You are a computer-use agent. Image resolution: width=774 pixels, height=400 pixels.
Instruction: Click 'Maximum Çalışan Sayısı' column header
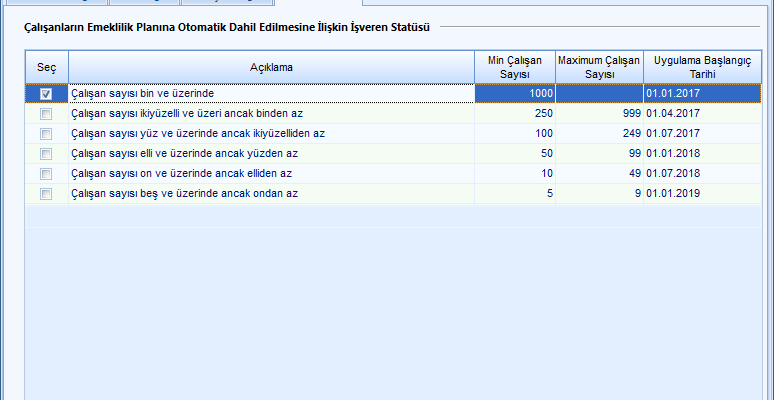[x=598, y=67]
